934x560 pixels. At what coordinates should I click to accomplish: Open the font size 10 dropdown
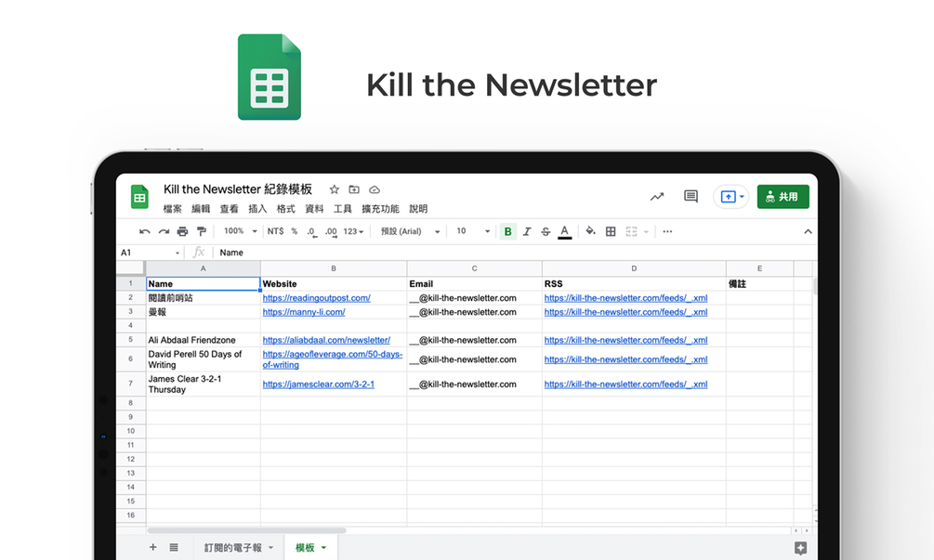pyautogui.click(x=473, y=231)
